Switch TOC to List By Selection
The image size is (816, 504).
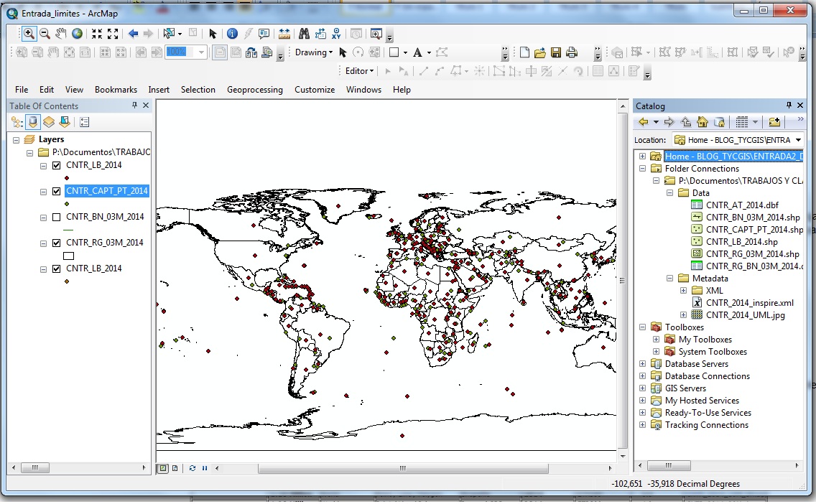[x=65, y=122]
